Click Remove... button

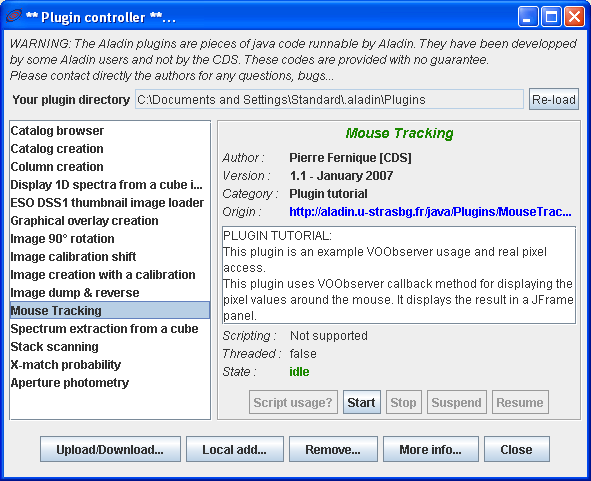pyautogui.click(x=333, y=449)
